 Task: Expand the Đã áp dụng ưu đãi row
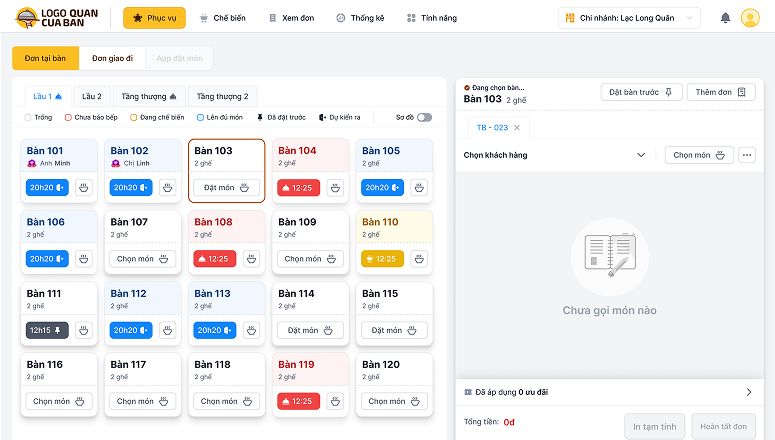click(747, 392)
